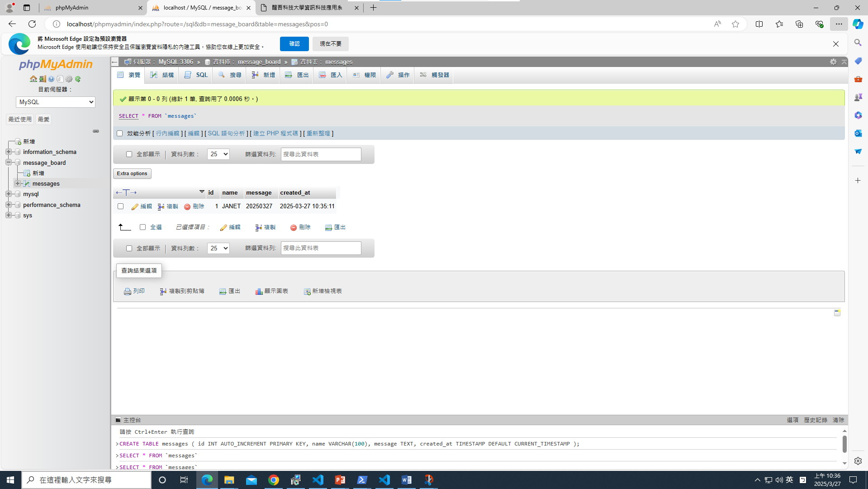The image size is (868, 489).
Task: Click the edit pencil icon for row 1
Action: [135, 206]
